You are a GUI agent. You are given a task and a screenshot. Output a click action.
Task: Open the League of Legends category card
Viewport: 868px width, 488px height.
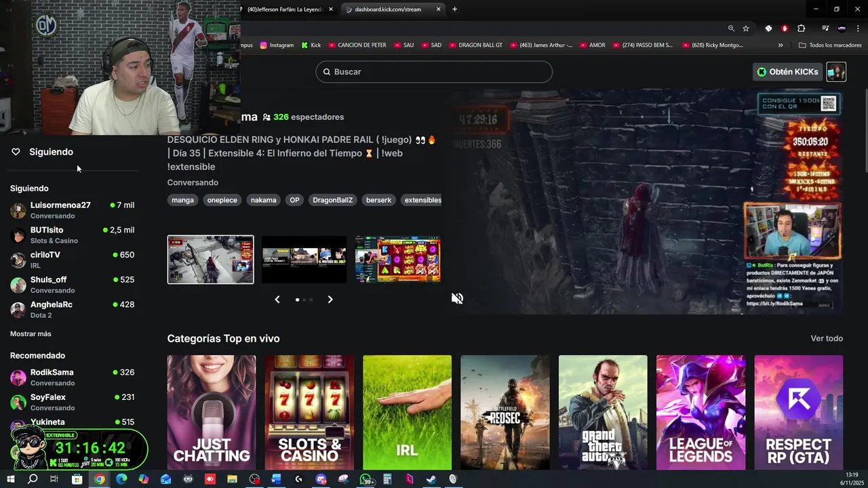point(701,412)
